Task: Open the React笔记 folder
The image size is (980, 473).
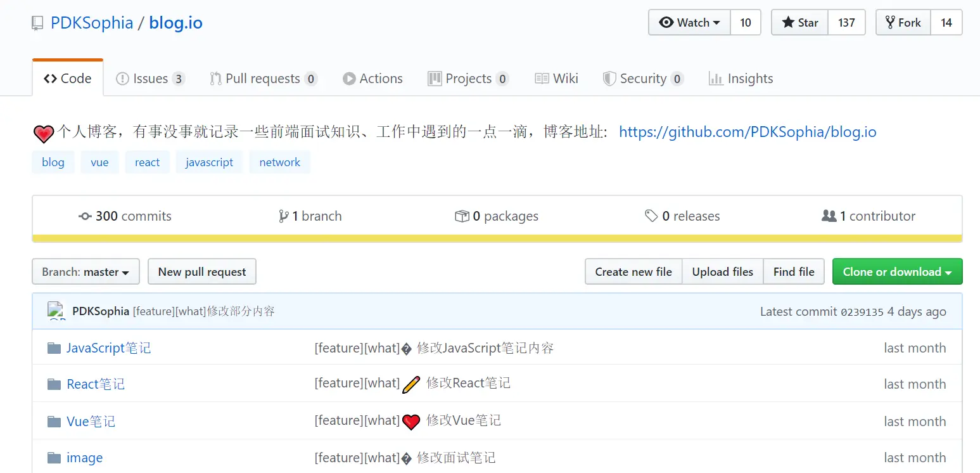Action: pos(96,384)
